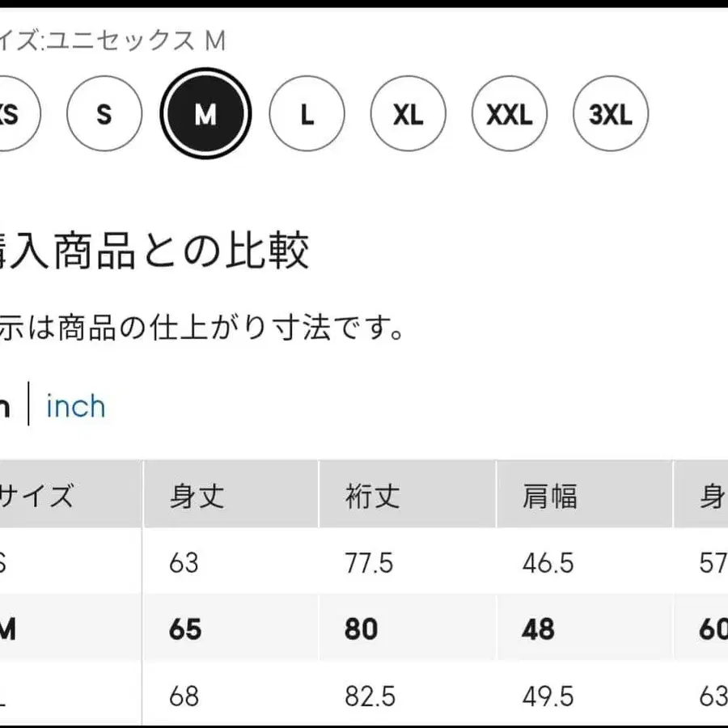Click the M row label in table

pyautogui.click(x=8, y=629)
